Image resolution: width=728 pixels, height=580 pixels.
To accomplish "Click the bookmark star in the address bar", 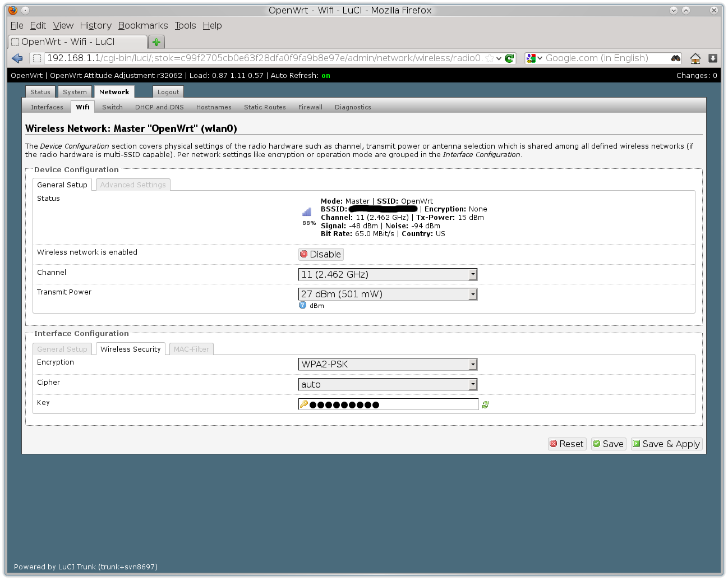I will (490, 58).
